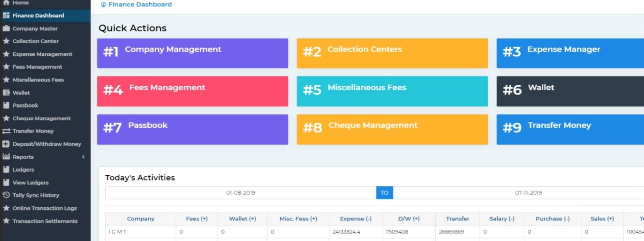644x241 pixels.
Task: Open Transaction Settlements sidebar item
Action: tap(45, 221)
